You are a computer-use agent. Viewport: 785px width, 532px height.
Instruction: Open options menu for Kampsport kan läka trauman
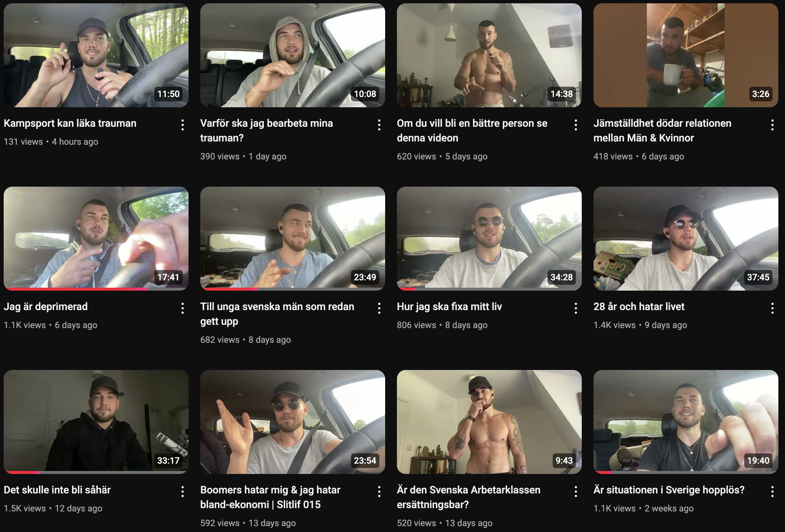click(183, 125)
